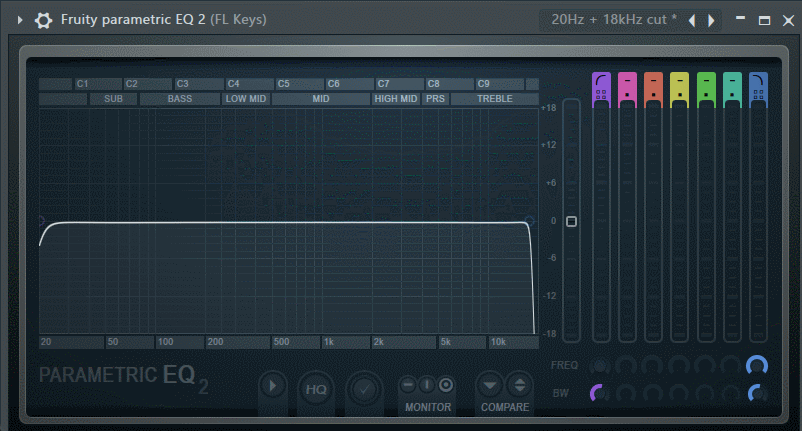802x431 pixels.
Task: Click the BASS frequency range label
Action: click(180, 99)
